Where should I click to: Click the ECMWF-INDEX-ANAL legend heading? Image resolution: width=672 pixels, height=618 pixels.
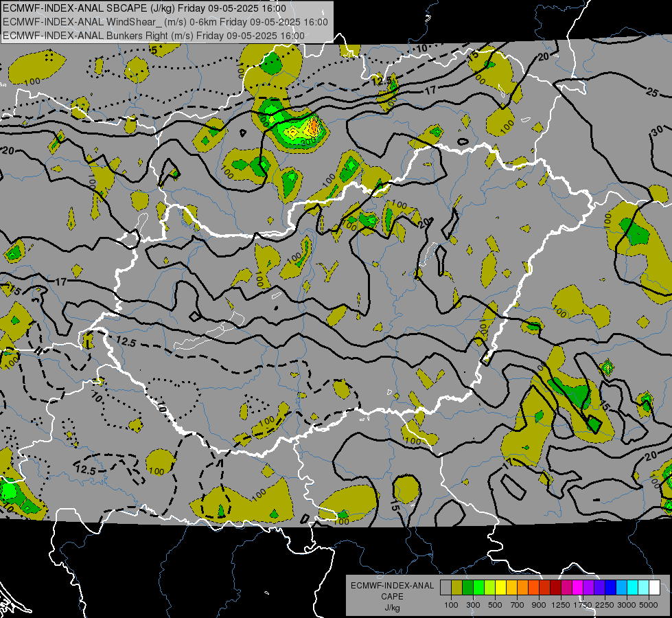(392, 586)
